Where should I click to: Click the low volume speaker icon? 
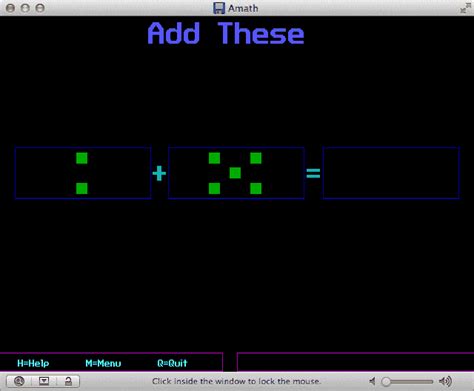[x=372, y=381]
